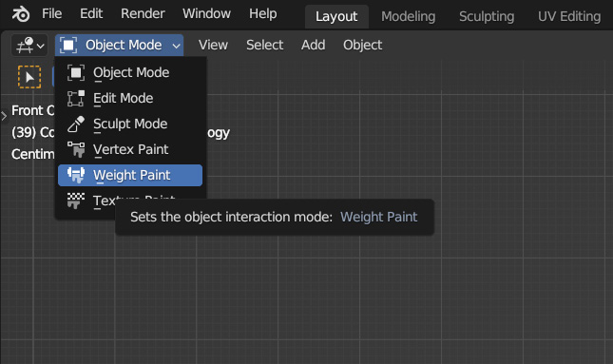Screen dimensions: 613x364
Task: Choose Texture Paint from the list
Action: coord(130,201)
